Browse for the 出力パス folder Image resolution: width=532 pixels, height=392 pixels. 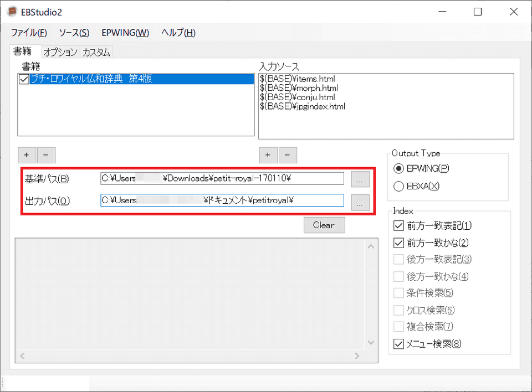pos(360,203)
